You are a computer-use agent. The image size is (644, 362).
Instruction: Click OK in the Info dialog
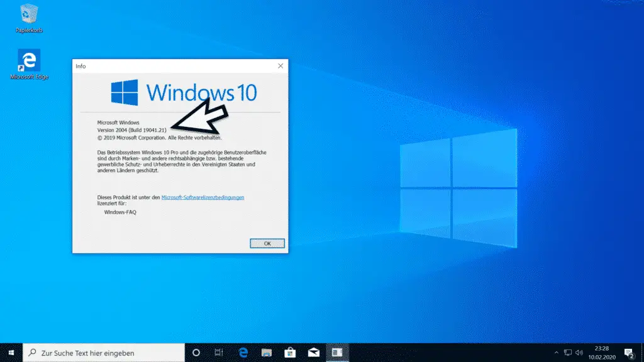tap(267, 243)
